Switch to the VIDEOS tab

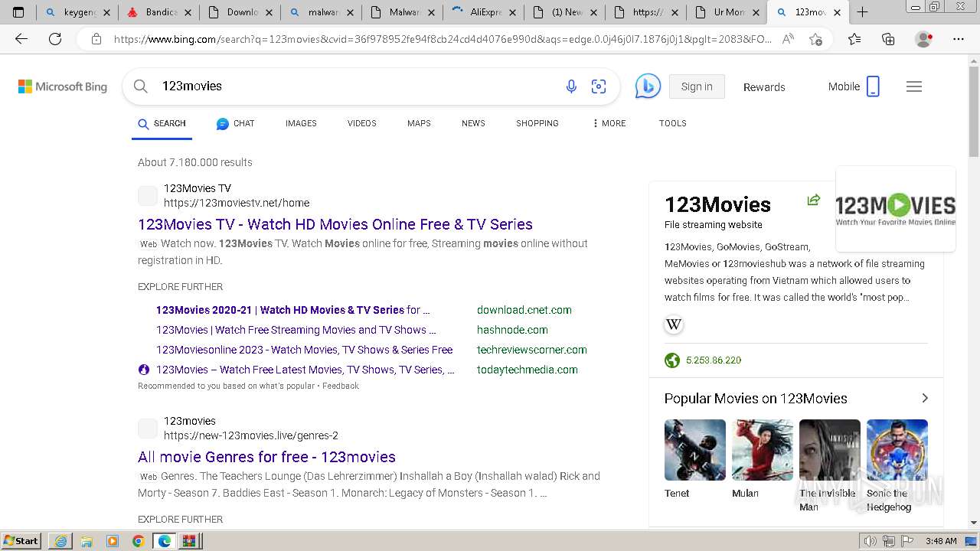point(362,123)
